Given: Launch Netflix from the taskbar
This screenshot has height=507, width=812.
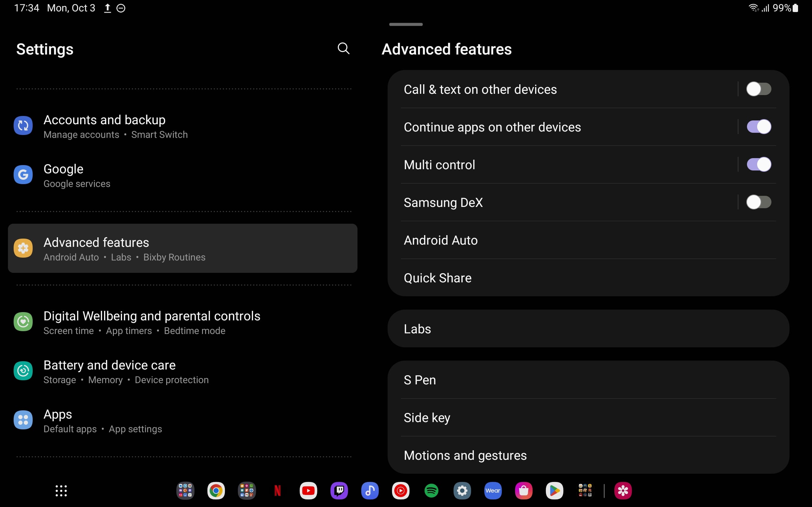Looking at the screenshot, I should pyautogui.click(x=278, y=491).
